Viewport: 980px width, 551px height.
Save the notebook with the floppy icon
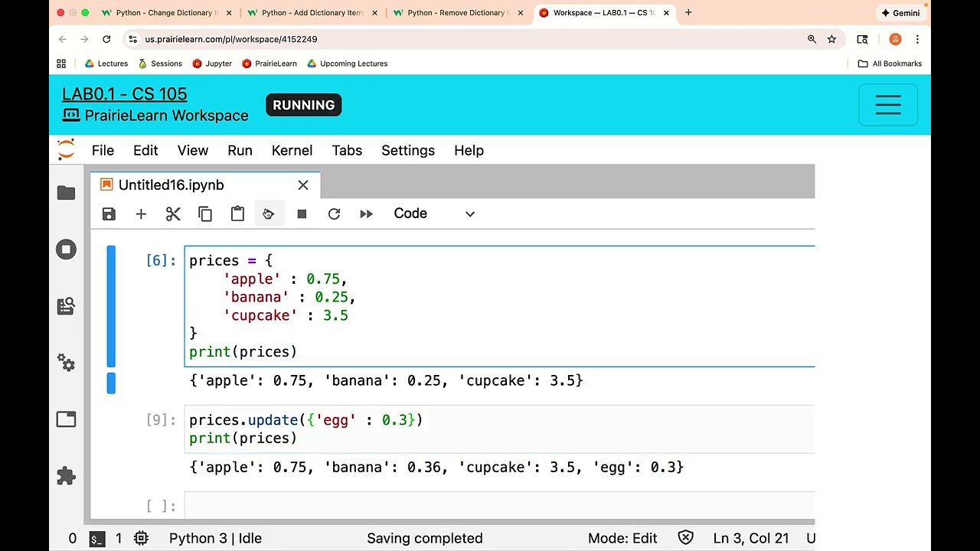coord(109,214)
